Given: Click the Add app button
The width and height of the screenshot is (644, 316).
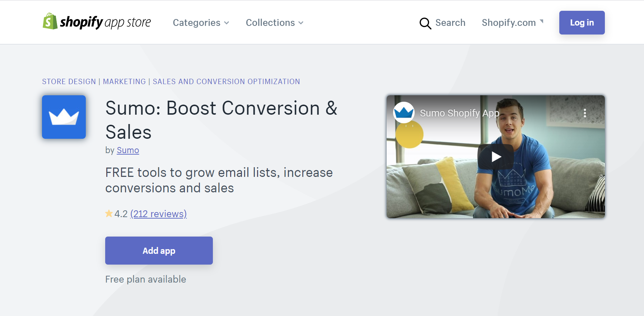Looking at the screenshot, I should [x=159, y=251].
